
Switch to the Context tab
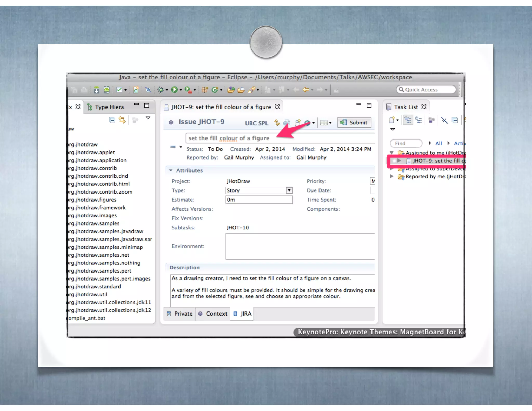213,314
